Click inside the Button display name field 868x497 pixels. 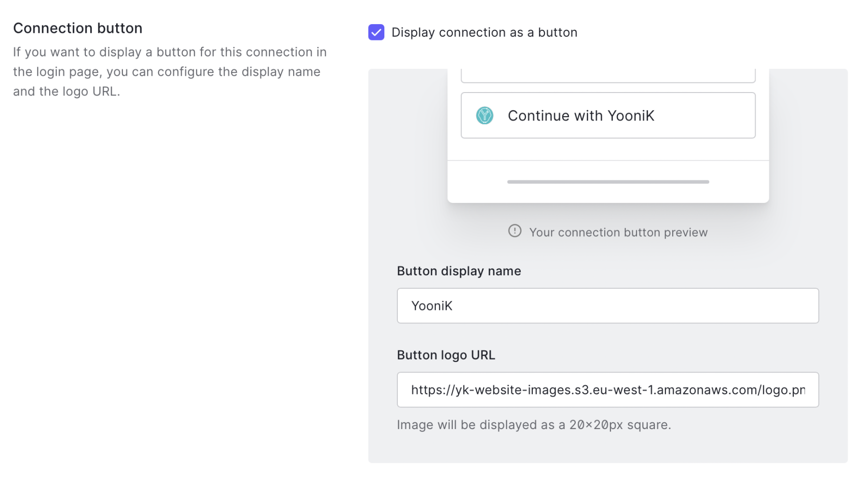[608, 305]
